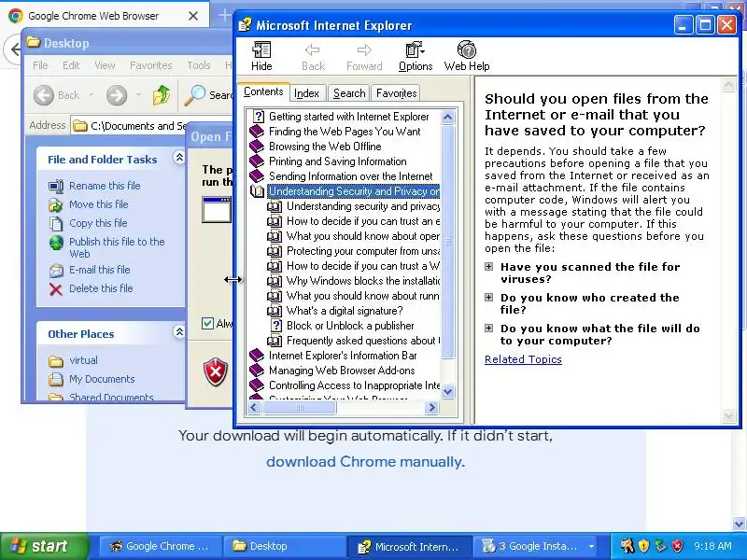Image resolution: width=747 pixels, height=560 pixels.
Task: Open the Google Insta... taskbar group dropdown
Action: tap(591, 546)
